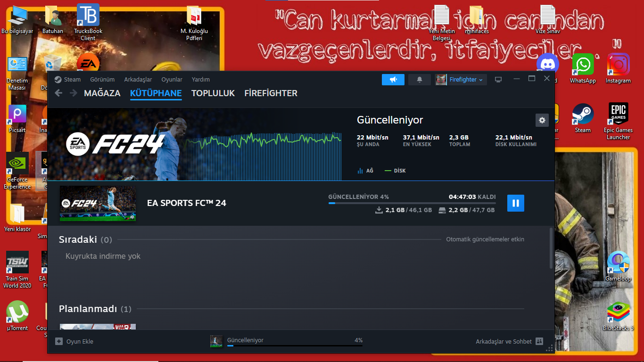Switch to the MAĞAZA tab
Image resolution: width=644 pixels, height=362 pixels.
102,93
